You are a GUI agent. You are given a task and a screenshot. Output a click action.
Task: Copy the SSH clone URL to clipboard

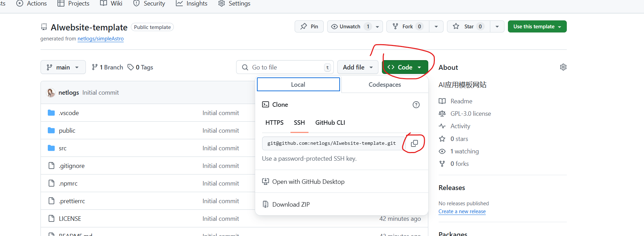coord(414,143)
